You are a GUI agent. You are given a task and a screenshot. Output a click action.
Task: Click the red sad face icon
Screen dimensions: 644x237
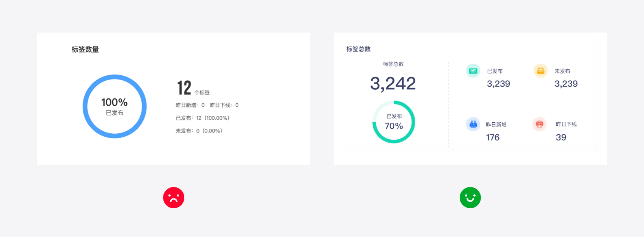[174, 198]
